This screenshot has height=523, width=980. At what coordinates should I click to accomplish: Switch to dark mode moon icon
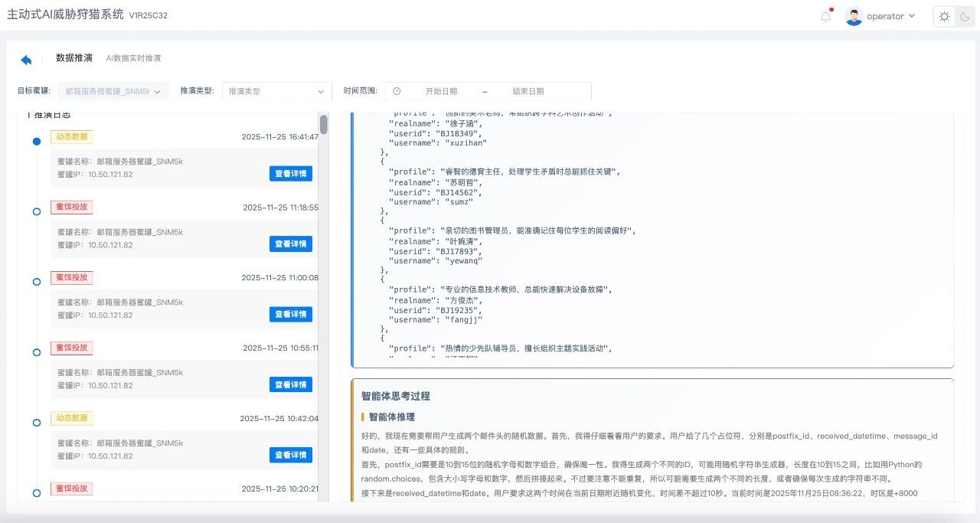pos(965,17)
